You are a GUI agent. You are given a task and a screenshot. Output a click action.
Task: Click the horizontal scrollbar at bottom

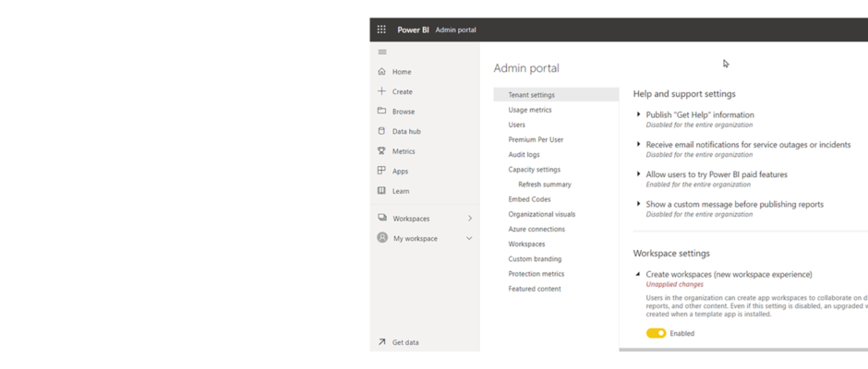pos(743,350)
